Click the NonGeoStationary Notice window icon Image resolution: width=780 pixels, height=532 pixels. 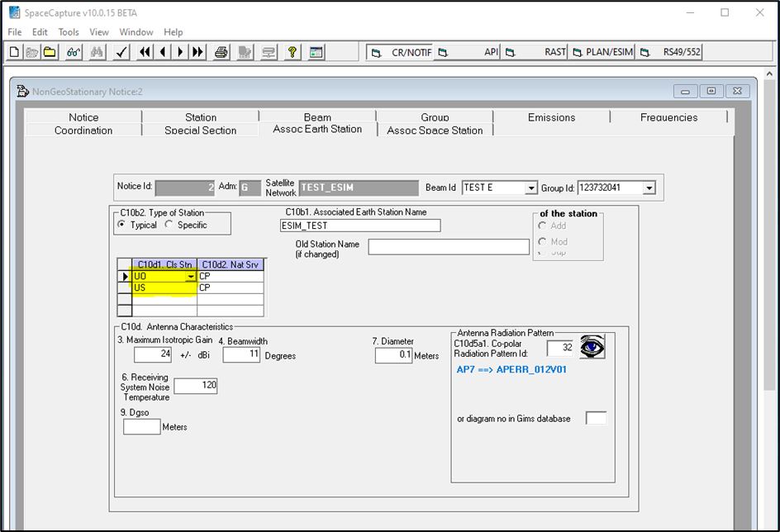pos(22,92)
